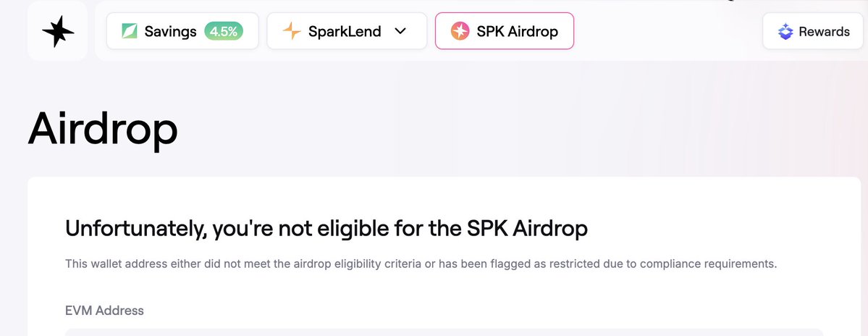868x336 pixels.
Task: Click the 'SPK Airdrop' words in headline
Action: (526, 228)
